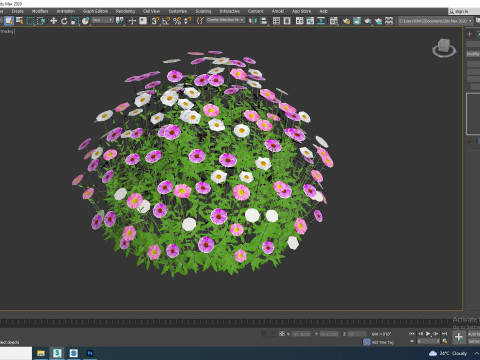Image resolution: width=480 pixels, height=360 pixels.
Task: Toggle the Layer Explorer
Action: (287, 21)
